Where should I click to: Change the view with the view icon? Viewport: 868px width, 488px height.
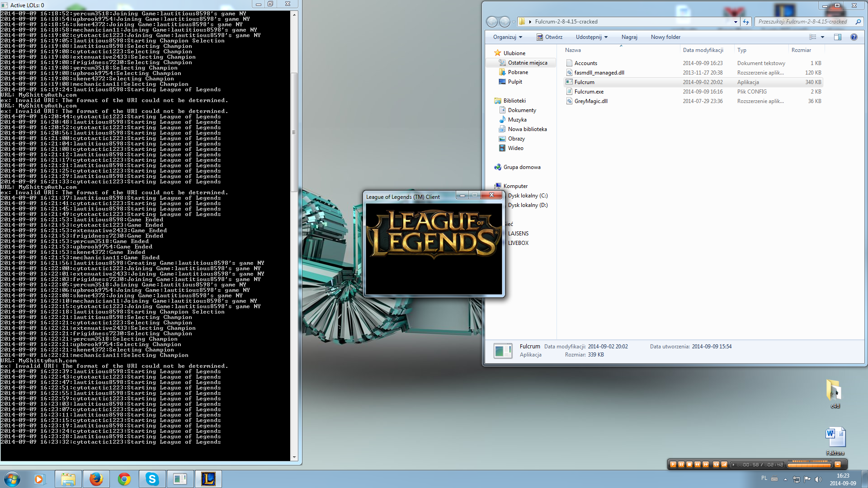click(x=812, y=37)
